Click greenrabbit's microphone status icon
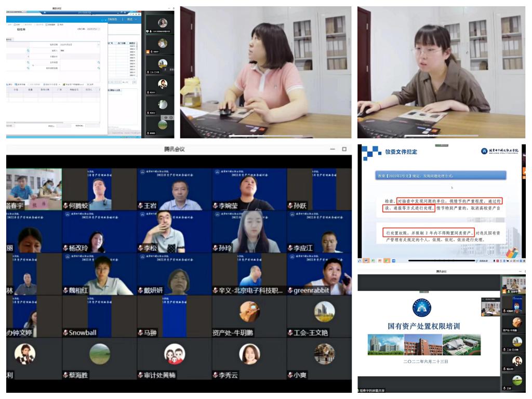532x399 pixels. [x=290, y=290]
